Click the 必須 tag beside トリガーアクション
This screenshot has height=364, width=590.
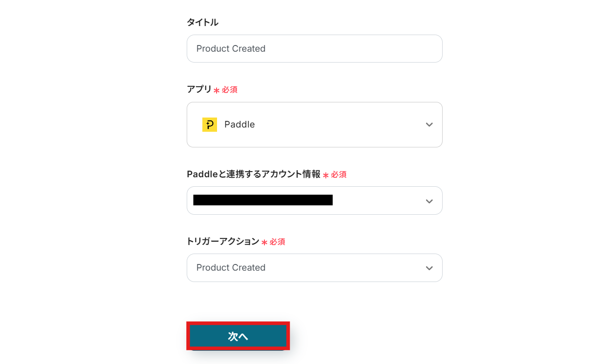(x=278, y=242)
